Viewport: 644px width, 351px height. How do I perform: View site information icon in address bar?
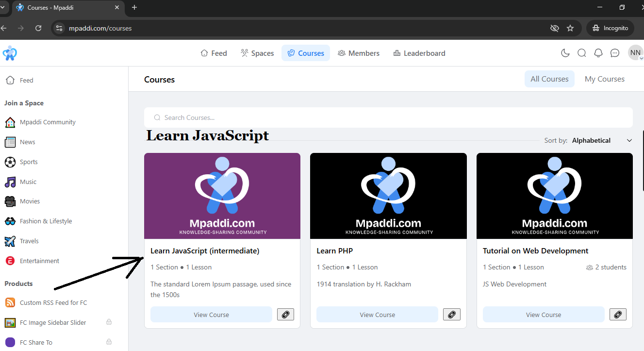pyautogui.click(x=59, y=28)
